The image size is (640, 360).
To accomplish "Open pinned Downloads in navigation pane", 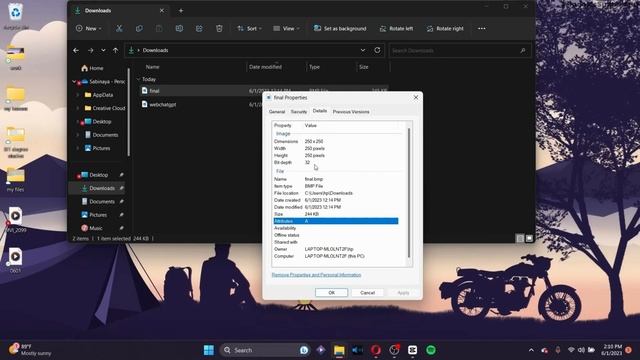I will tap(97, 188).
